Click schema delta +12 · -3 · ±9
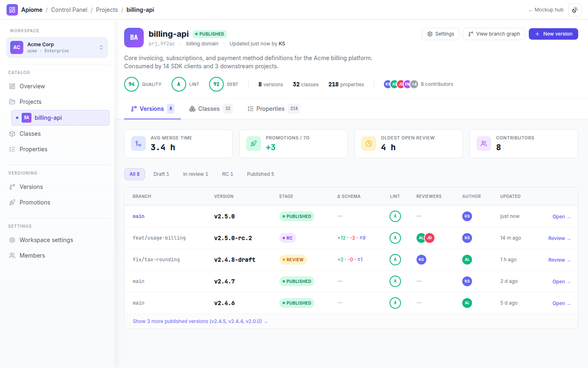The height and width of the screenshot is (368, 588). (352, 238)
